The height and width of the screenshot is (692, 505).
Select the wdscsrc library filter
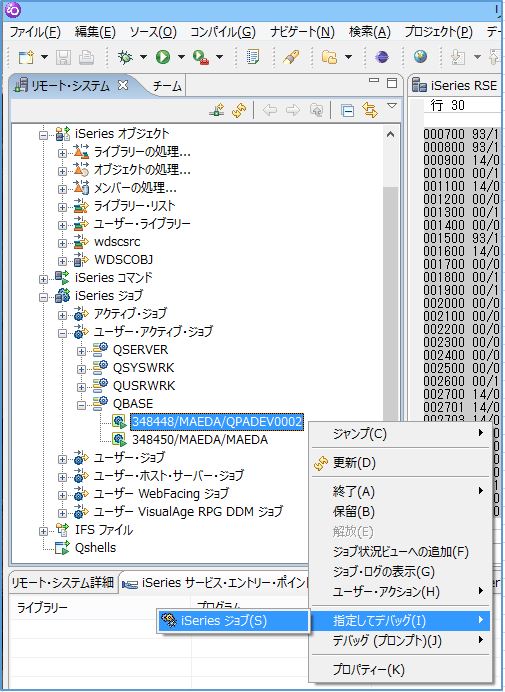tap(117, 242)
